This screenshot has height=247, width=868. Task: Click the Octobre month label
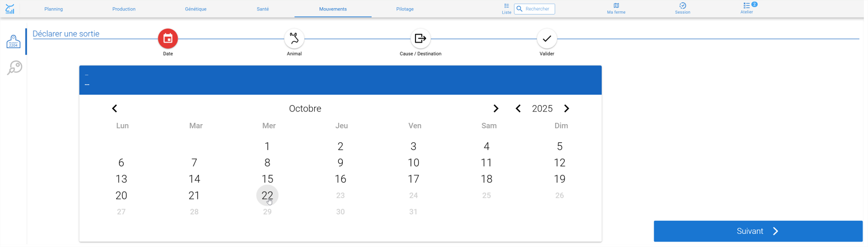305,108
